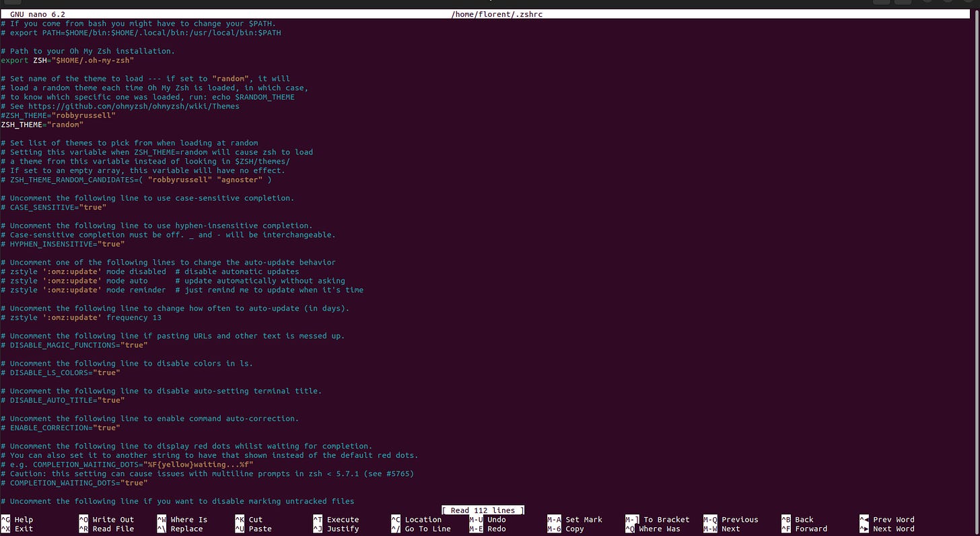Click the "Replace" shortcut label

[186, 529]
